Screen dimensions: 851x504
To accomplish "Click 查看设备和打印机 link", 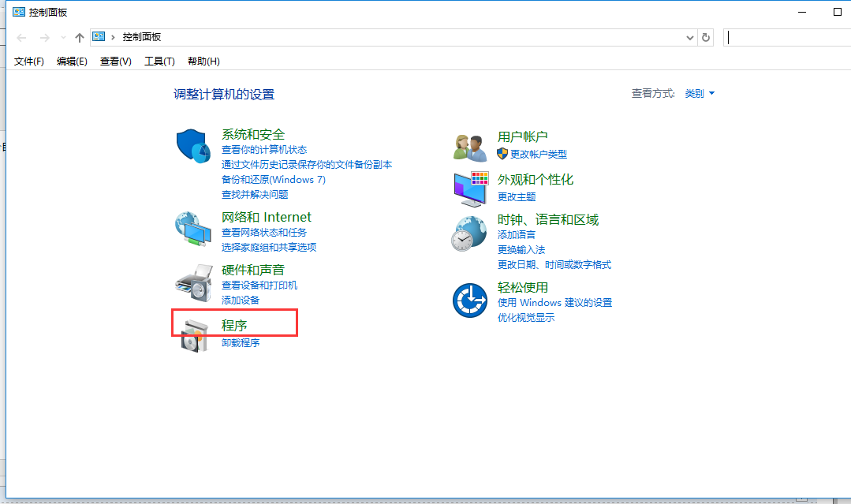I will (x=259, y=285).
